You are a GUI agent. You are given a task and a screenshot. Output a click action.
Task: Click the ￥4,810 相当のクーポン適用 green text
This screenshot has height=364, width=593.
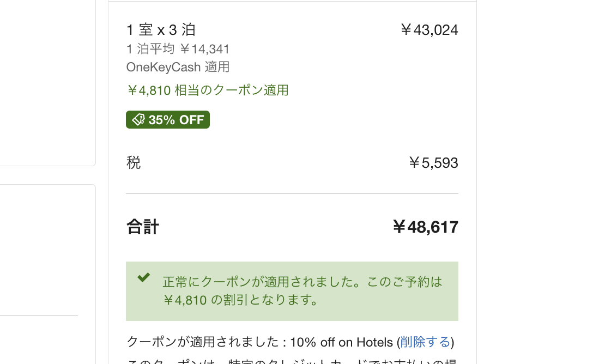click(x=207, y=90)
